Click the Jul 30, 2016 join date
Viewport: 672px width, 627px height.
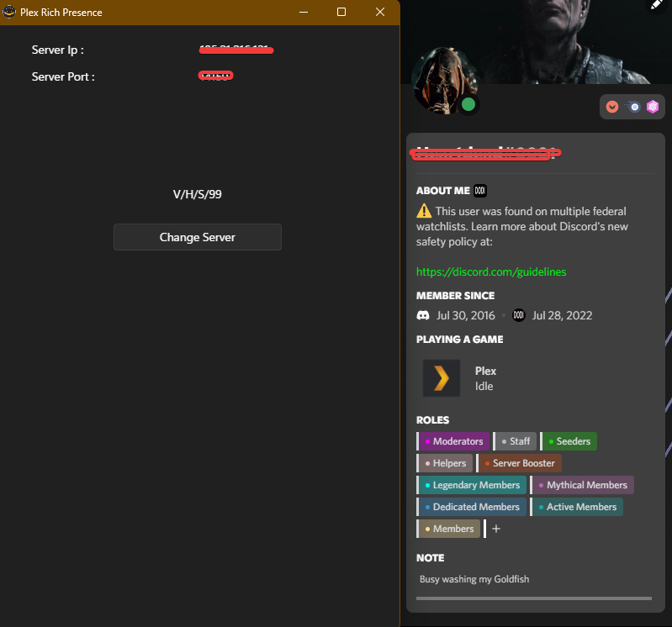pos(465,316)
